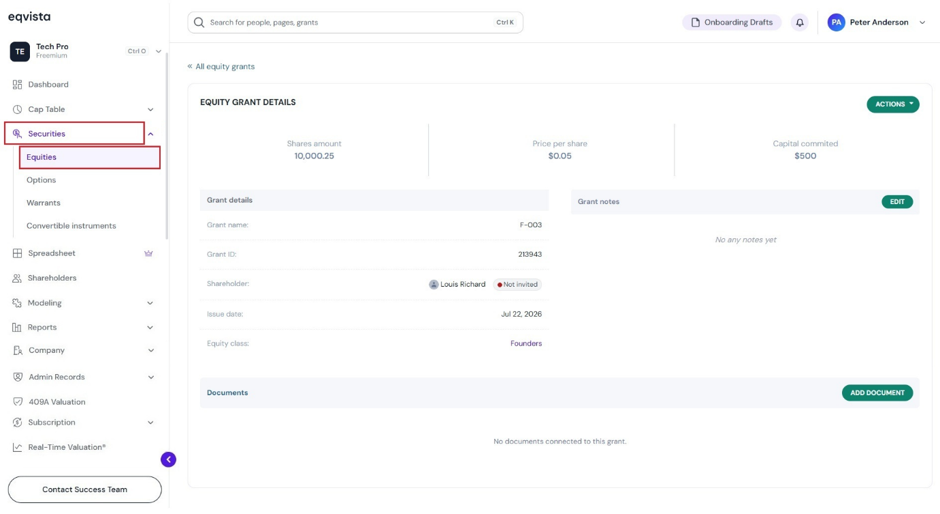Select Convertible instruments submenu item
The image size is (940, 514).
[x=71, y=226]
